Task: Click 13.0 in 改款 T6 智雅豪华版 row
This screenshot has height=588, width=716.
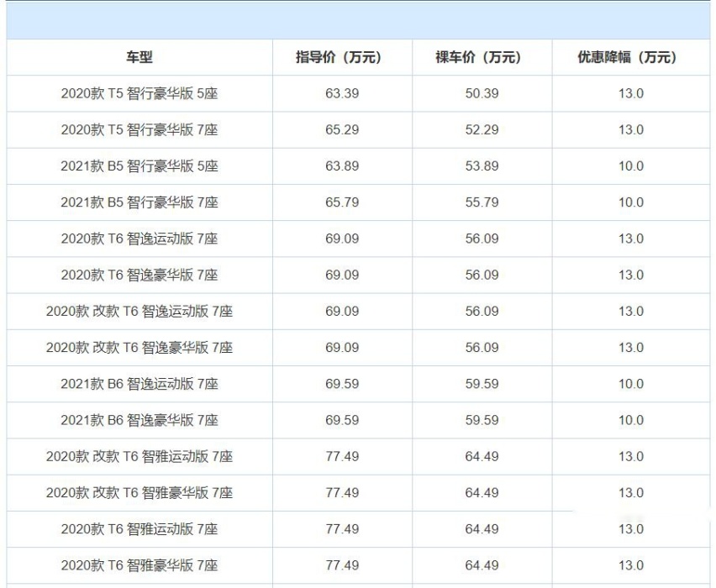Action: click(631, 492)
